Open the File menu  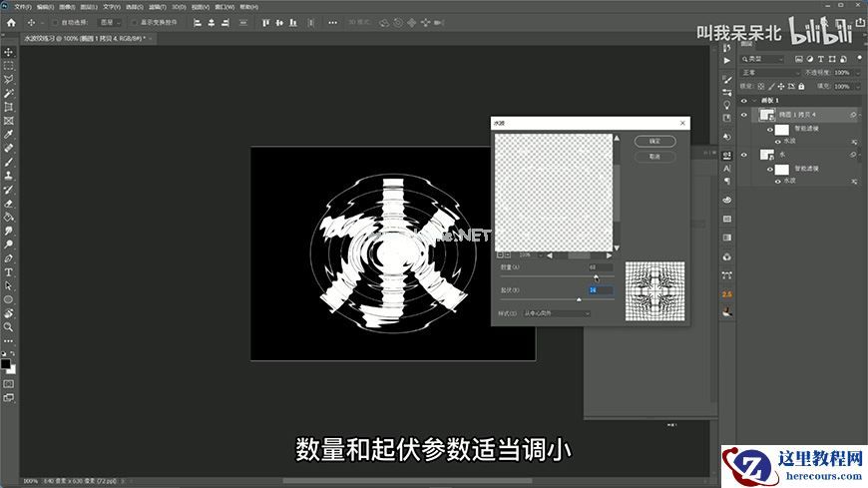click(x=22, y=7)
